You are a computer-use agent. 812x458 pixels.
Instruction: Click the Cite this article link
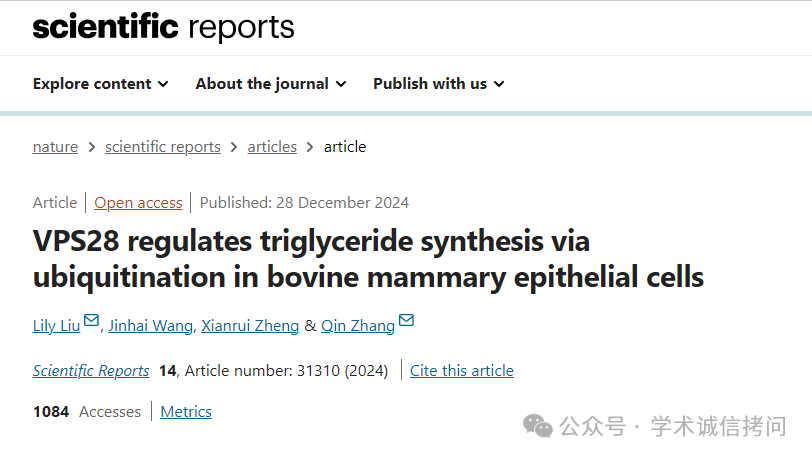click(x=462, y=370)
